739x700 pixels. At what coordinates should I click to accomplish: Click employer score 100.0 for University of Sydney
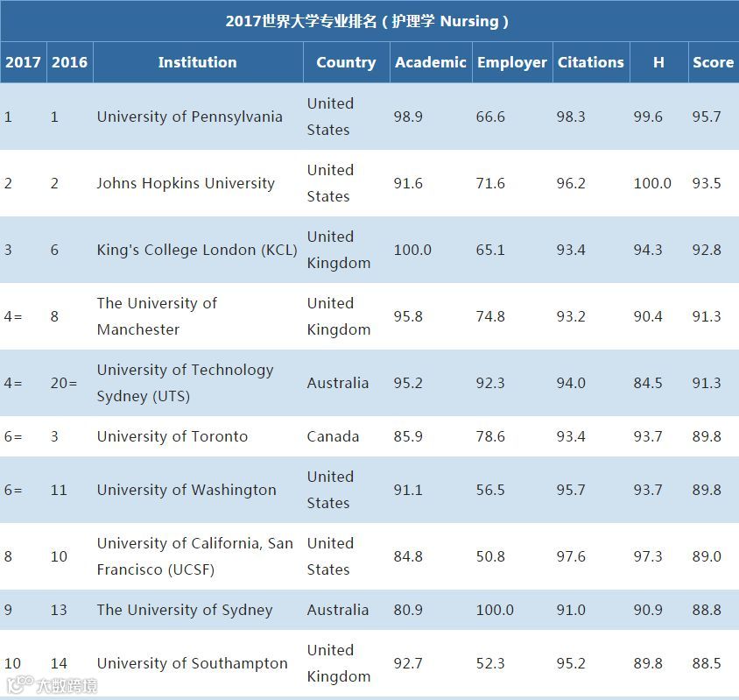pyautogui.click(x=495, y=610)
